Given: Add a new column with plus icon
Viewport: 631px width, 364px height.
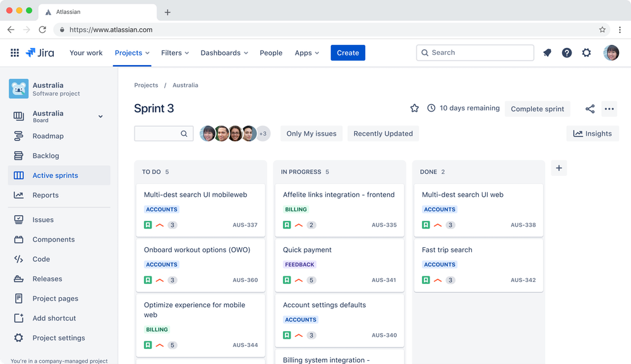Looking at the screenshot, I should 559,168.
